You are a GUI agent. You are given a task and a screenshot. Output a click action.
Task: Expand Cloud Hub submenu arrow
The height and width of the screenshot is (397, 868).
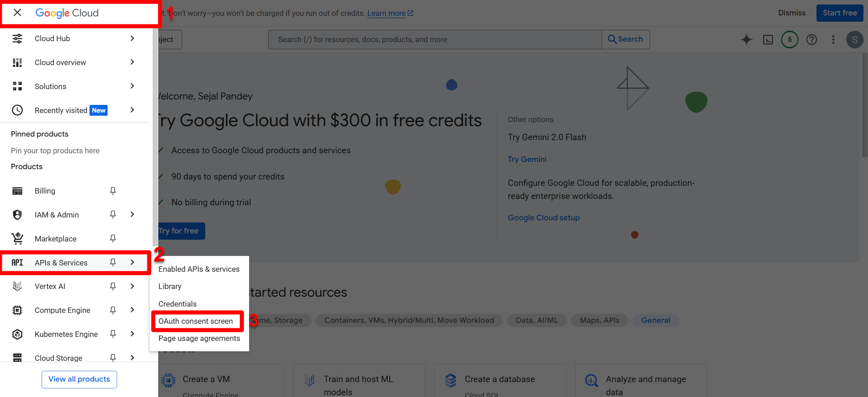click(132, 38)
